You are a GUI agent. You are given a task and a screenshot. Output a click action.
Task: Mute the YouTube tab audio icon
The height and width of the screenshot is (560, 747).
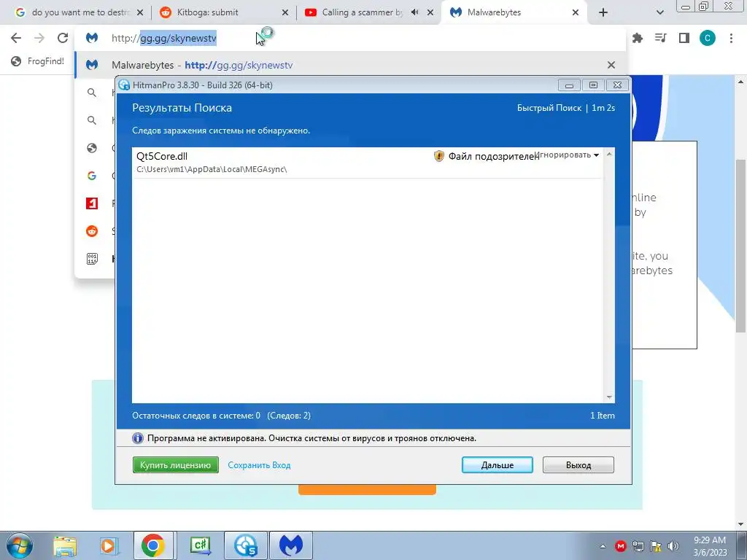click(x=415, y=12)
